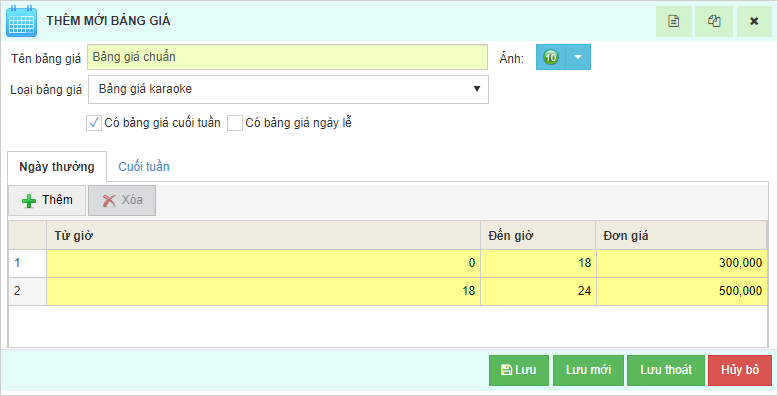Click the copy pages icon button in header
Screen dimensions: 778x396
tap(713, 21)
